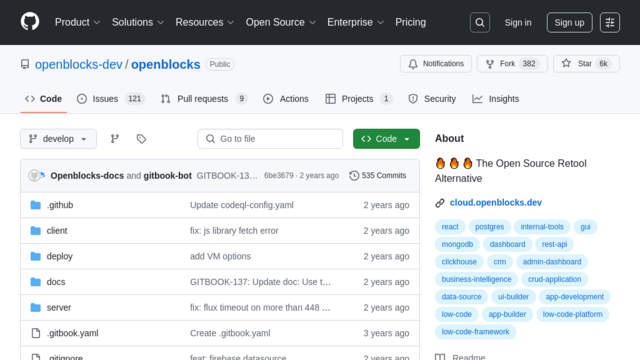Open the gitbook-bot author link
This screenshot has width=640, height=360.
pos(167,176)
